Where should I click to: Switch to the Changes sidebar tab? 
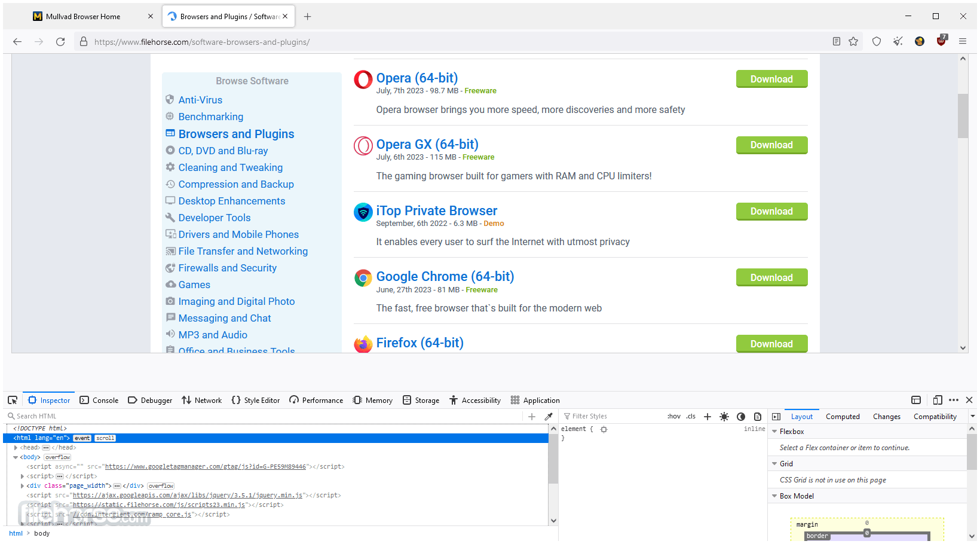887,417
